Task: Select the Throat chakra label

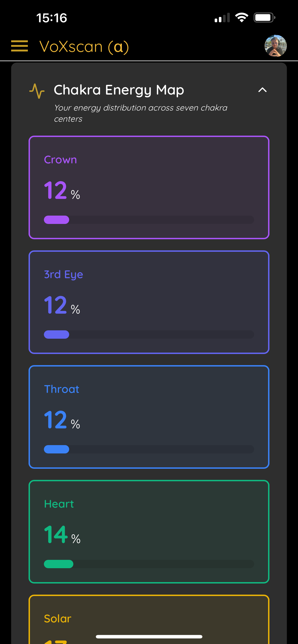Action: point(62,389)
